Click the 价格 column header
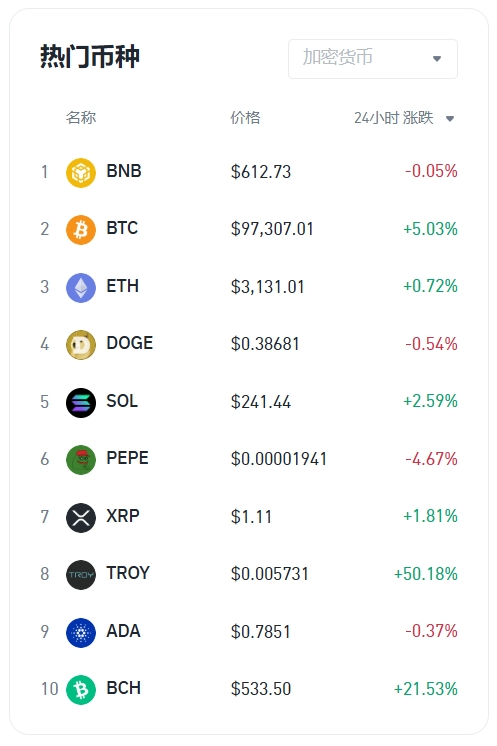The width and height of the screenshot is (497, 746). [245, 118]
